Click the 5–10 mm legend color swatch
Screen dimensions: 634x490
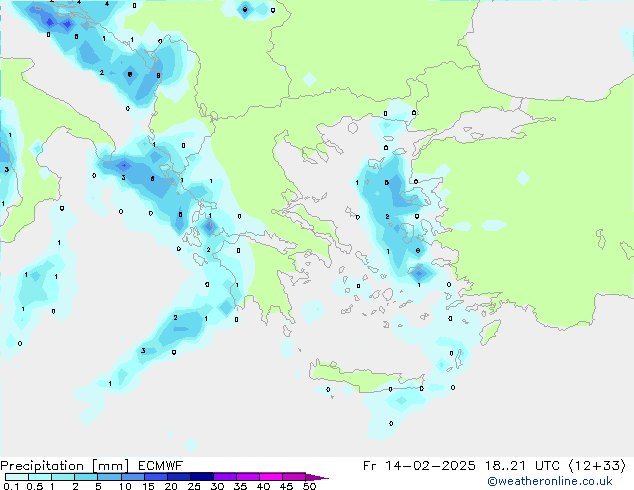point(109,477)
